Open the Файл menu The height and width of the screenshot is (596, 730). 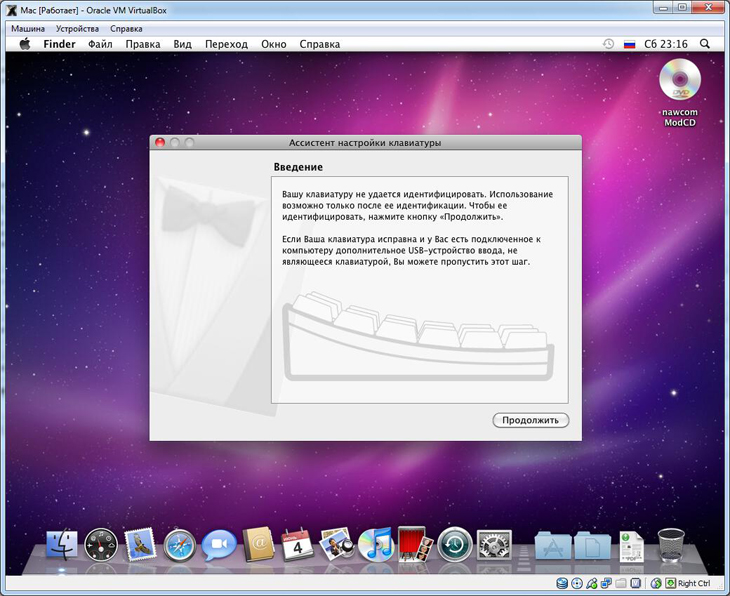(x=100, y=44)
